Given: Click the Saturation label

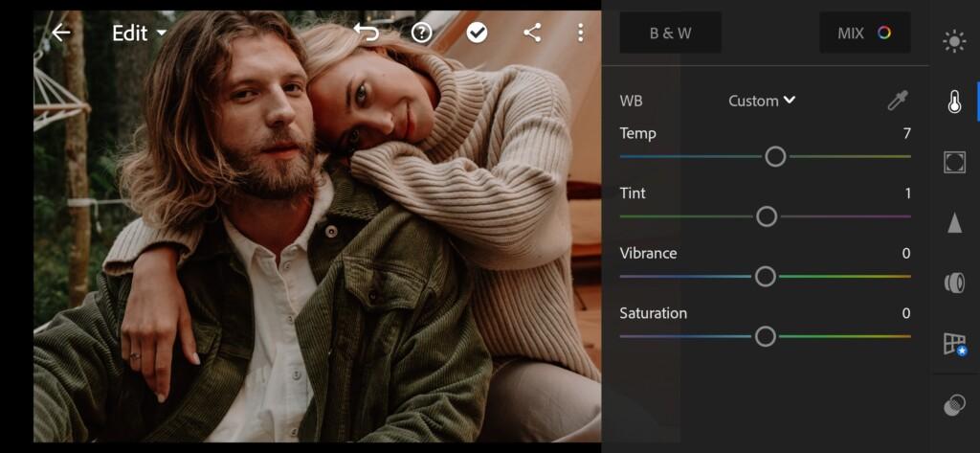Looking at the screenshot, I should 653,313.
